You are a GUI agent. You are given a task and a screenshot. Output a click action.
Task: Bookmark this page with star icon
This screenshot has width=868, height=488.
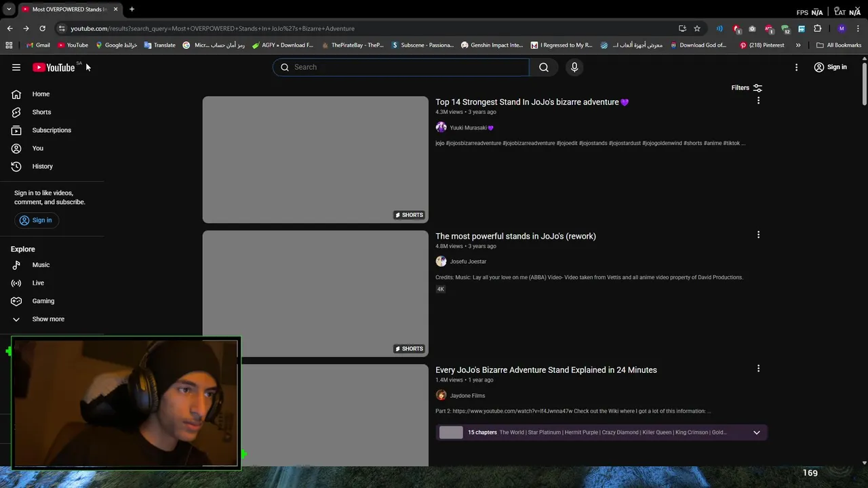pyautogui.click(x=697, y=28)
